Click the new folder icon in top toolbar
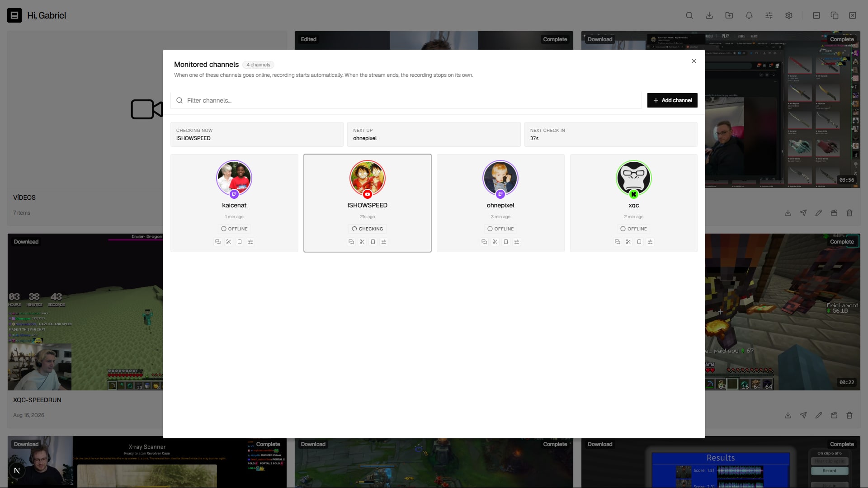The width and height of the screenshot is (868, 488). click(x=729, y=15)
